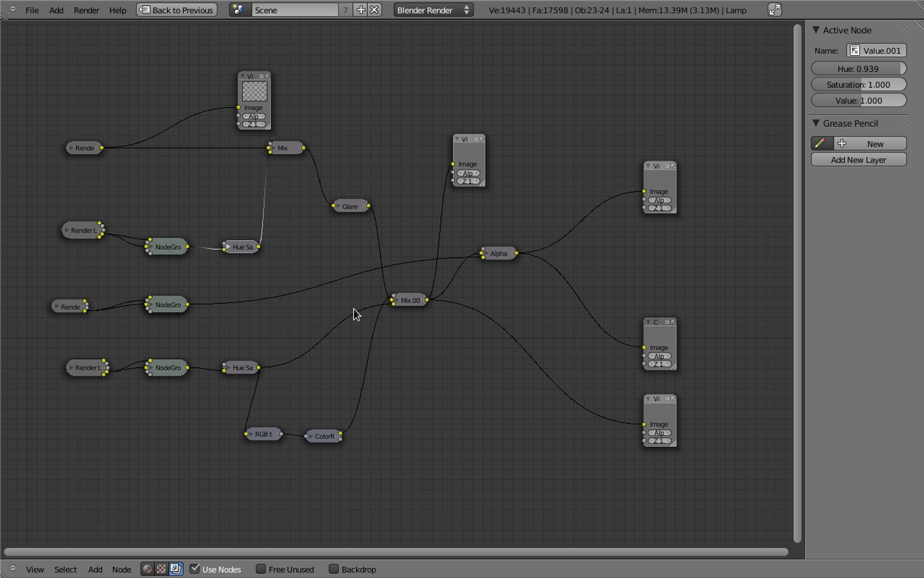Expand the ColorR node triangle
The width and height of the screenshot is (924, 578).
[x=311, y=436]
